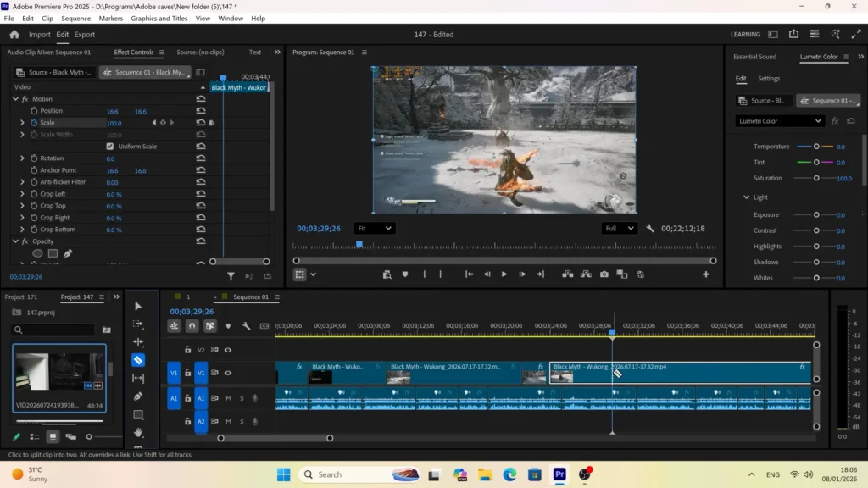868x488 pixels.
Task: Select the Selection tool arrow
Action: [x=138, y=306]
